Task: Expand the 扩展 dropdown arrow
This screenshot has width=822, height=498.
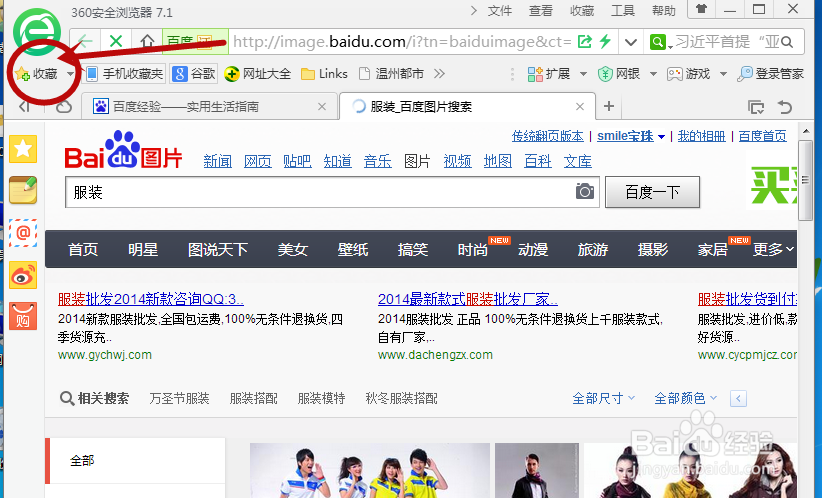Action: pyautogui.click(x=583, y=74)
